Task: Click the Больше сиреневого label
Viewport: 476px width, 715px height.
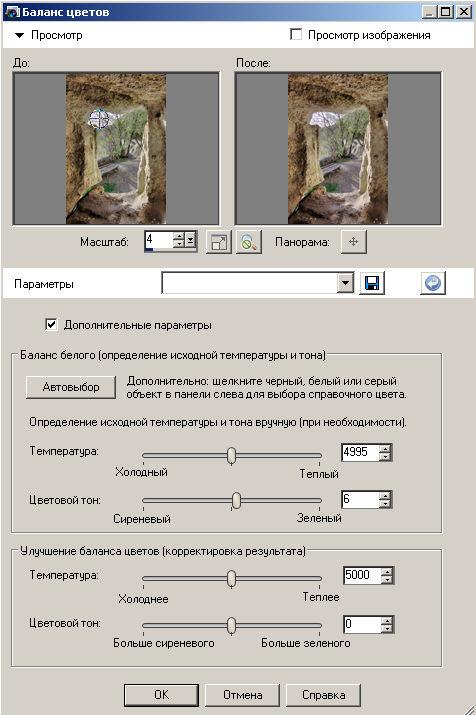Action: (x=164, y=643)
